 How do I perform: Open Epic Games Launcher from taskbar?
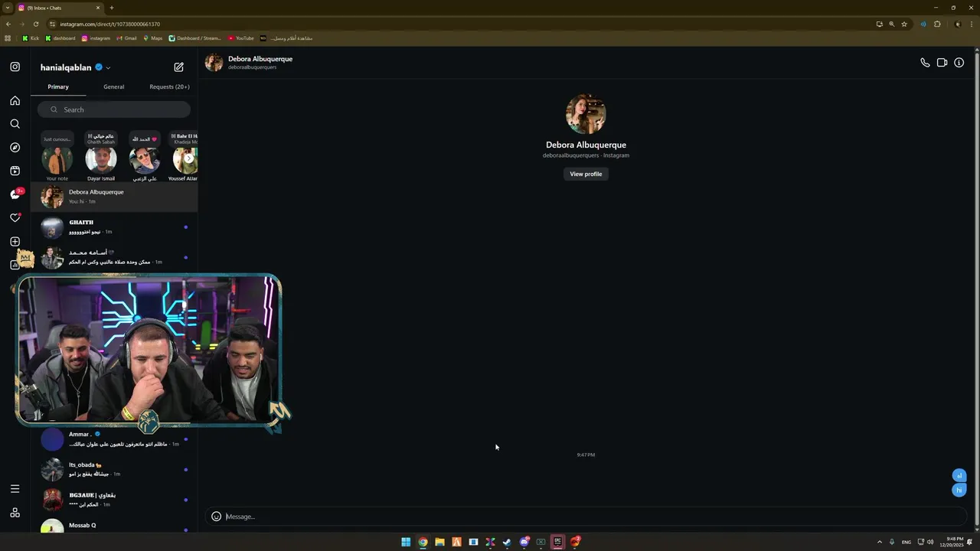tap(557, 542)
